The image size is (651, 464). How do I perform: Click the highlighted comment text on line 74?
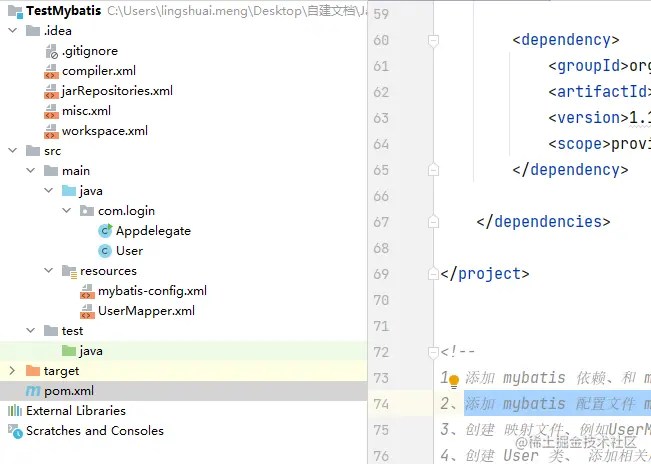557,403
